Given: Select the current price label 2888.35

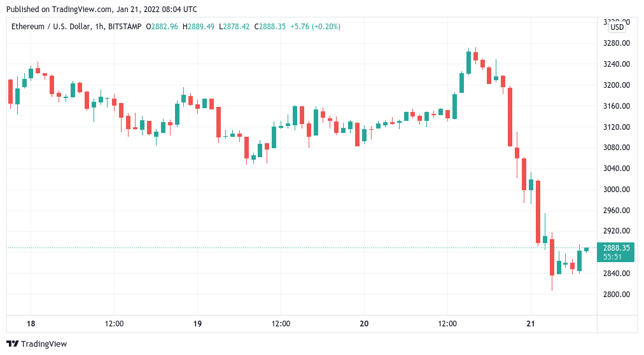Looking at the screenshot, I should pos(617,248).
